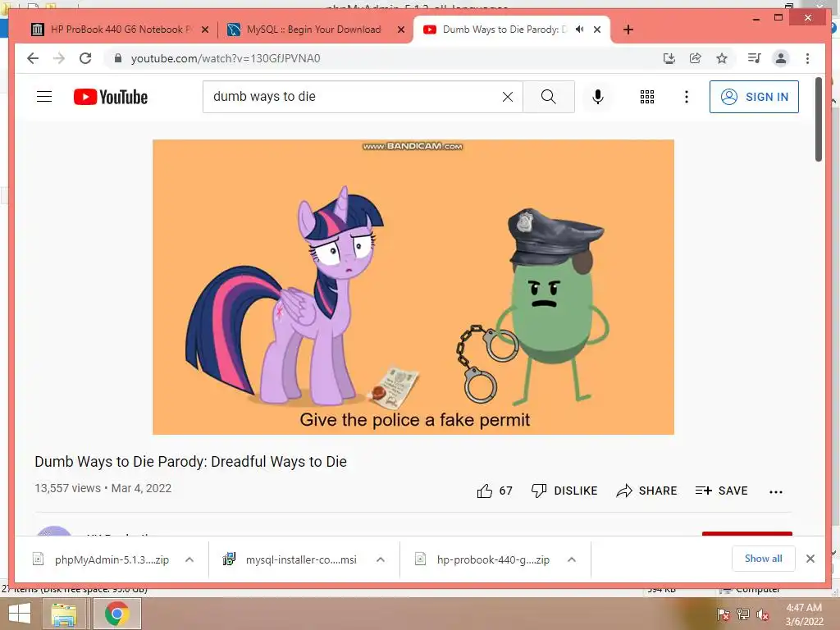Open Action Center flag icon
Viewport: 840px width, 630px height.
point(723,614)
